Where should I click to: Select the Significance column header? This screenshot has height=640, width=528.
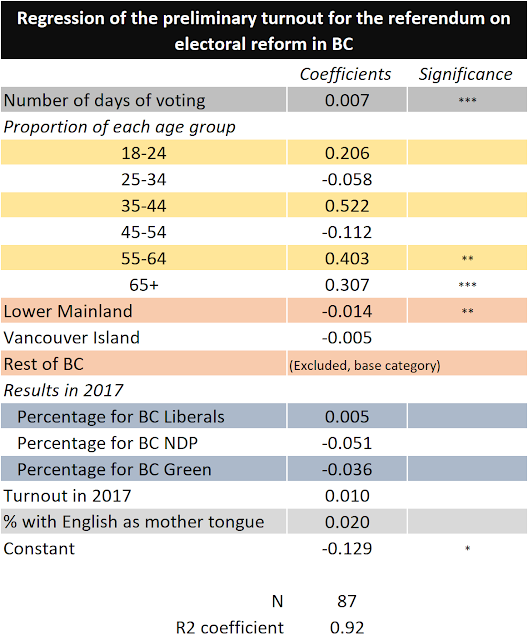point(466,74)
